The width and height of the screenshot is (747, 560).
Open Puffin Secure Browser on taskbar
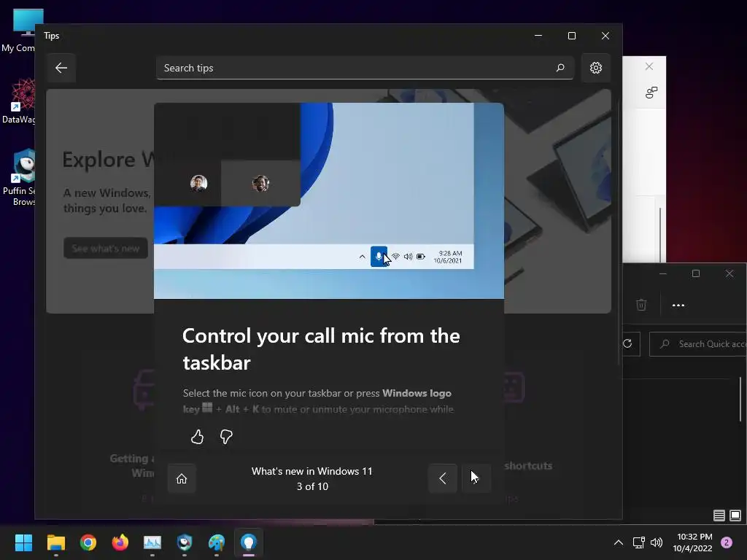click(185, 542)
